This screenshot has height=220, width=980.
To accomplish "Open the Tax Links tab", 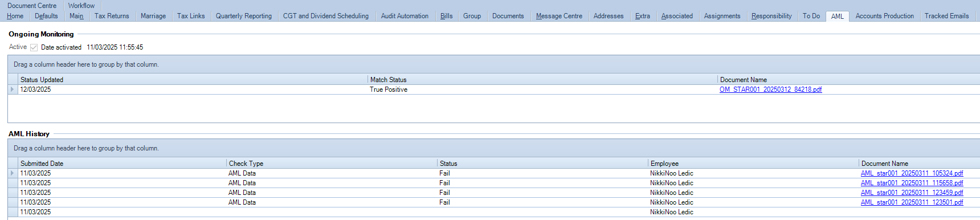I will (191, 16).
